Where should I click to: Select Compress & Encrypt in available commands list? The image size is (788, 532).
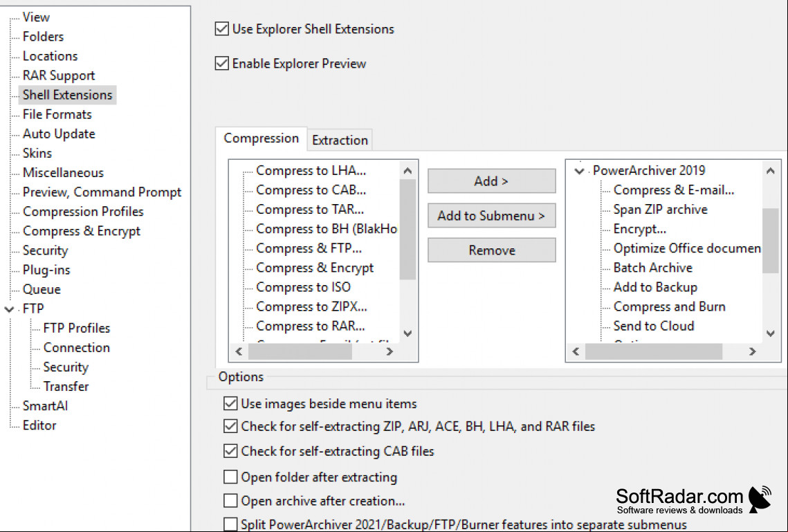315,268
